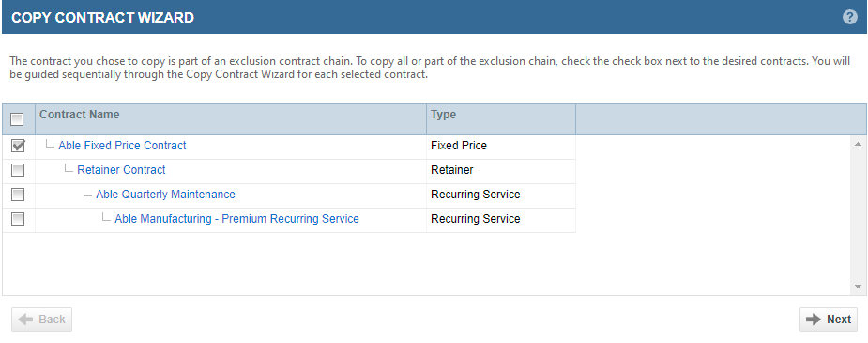
Task: Click the arrow icon on Next button
Action: [814, 320]
